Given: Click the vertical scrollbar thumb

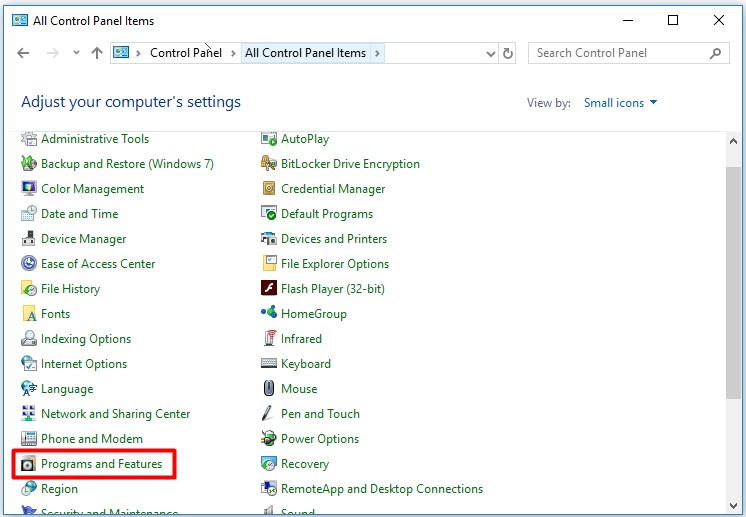Looking at the screenshot, I should point(733,283).
